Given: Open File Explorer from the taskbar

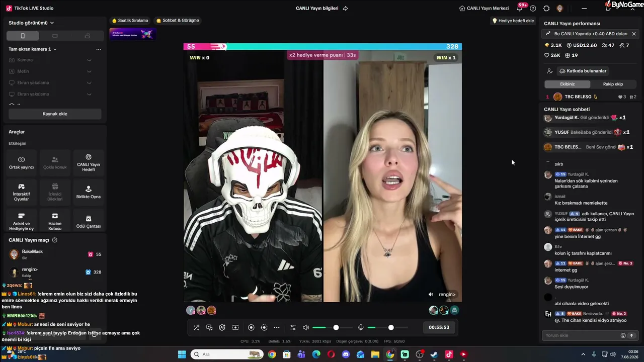Looking at the screenshot, I should pos(375,354).
